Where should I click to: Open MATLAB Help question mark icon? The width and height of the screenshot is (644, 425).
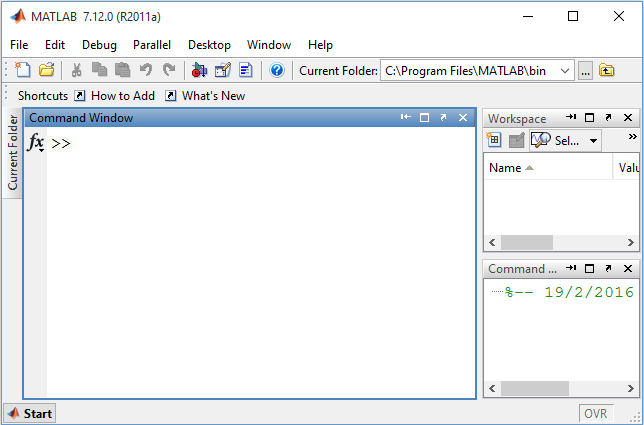[277, 70]
